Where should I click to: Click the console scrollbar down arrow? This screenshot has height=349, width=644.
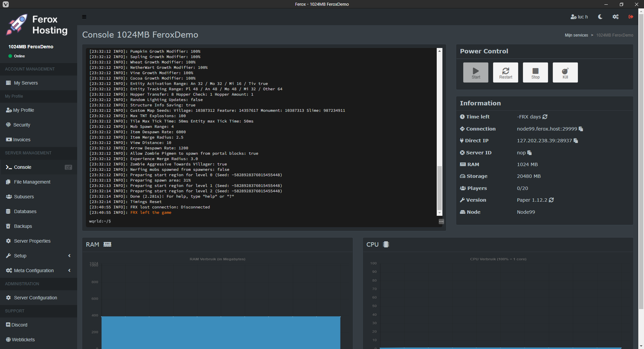click(439, 213)
